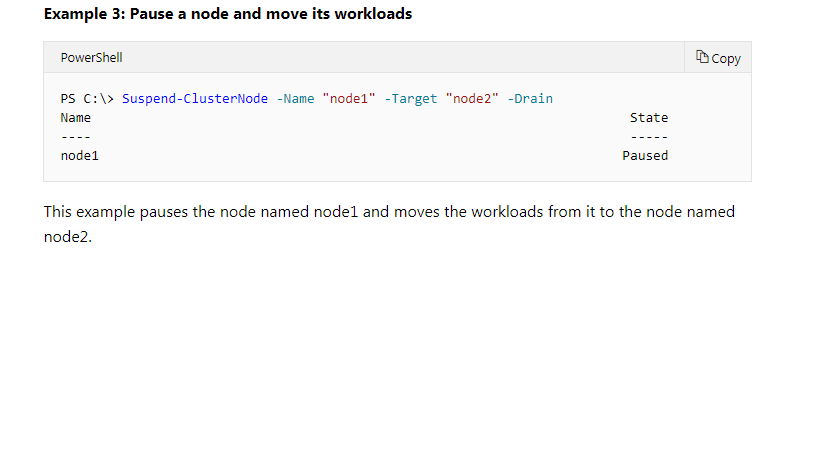Click the heading 'Example 3: Pause a node and move its workloads'
This screenshot has width=819, height=460.
click(228, 14)
